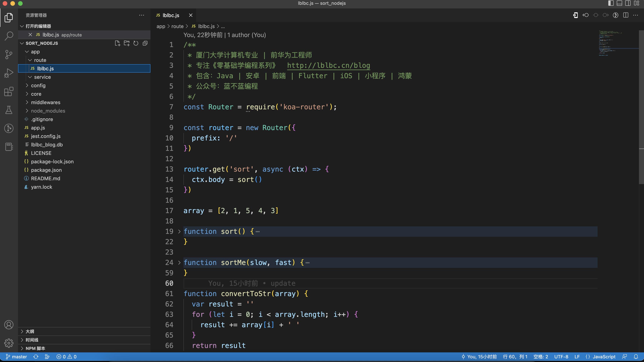Collapse all folders in explorer
Image resolution: width=644 pixels, height=362 pixels.
pos(145,43)
